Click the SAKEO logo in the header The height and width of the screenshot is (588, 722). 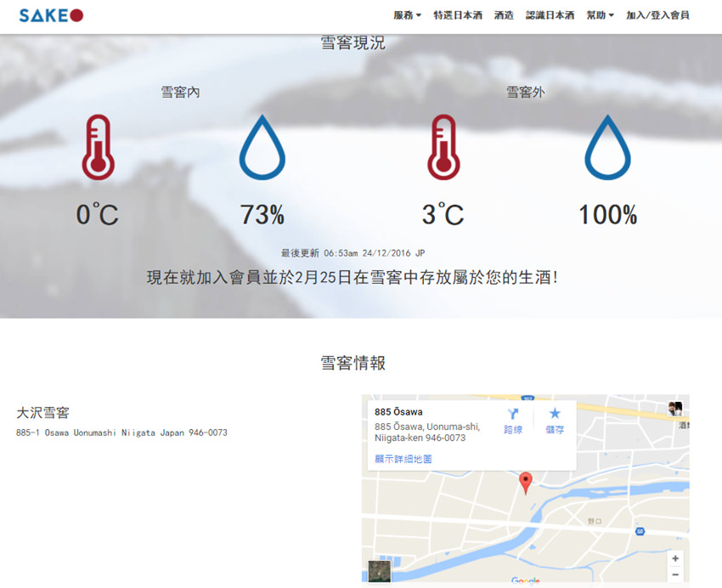click(51, 15)
